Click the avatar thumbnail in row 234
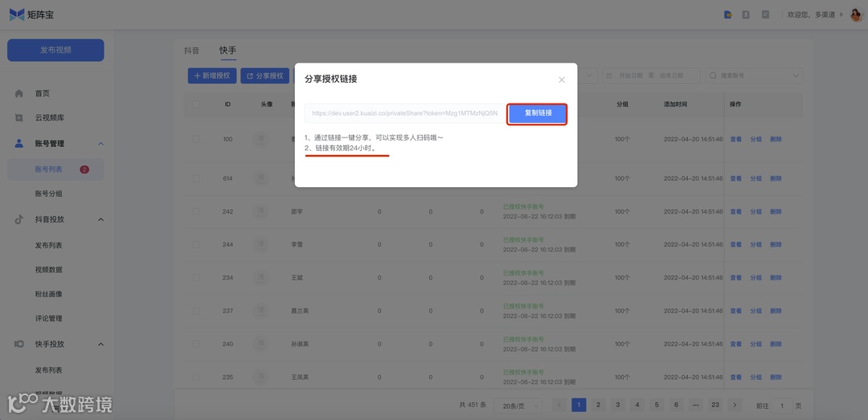868x420 pixels. (x=260, y=278)
